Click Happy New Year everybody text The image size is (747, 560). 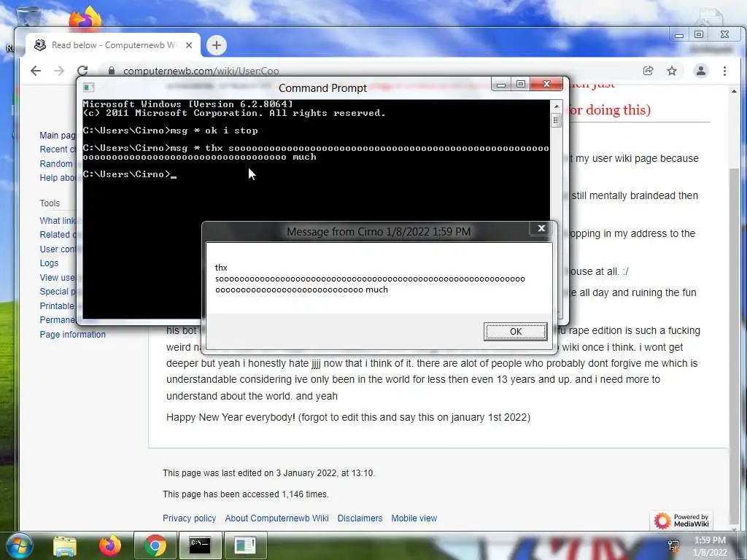point(348,417)
